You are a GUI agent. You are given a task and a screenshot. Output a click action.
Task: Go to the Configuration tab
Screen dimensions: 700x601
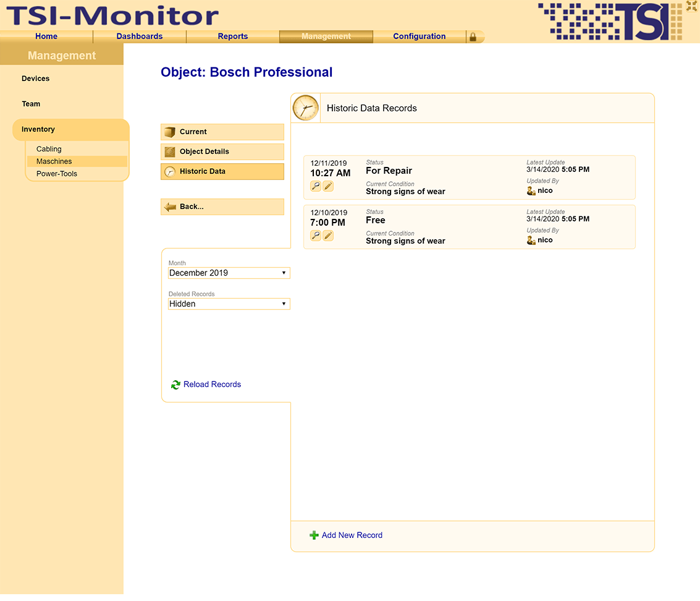pos(419,36)
